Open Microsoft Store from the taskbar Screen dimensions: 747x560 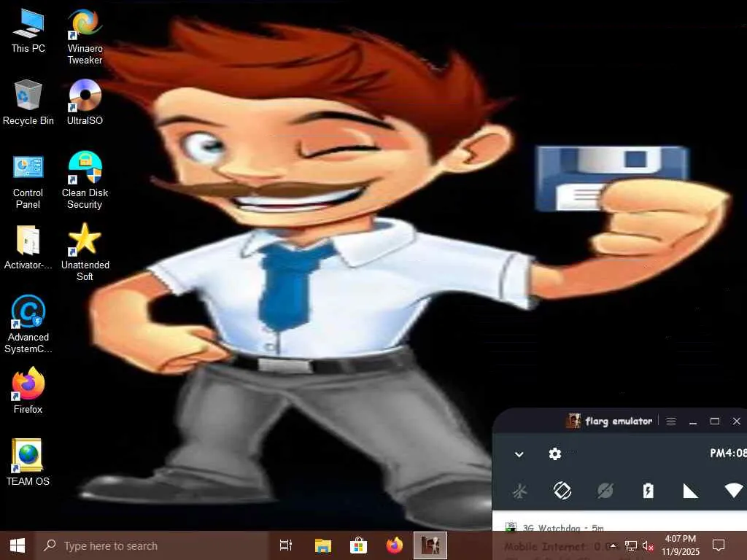coord(358,545)
